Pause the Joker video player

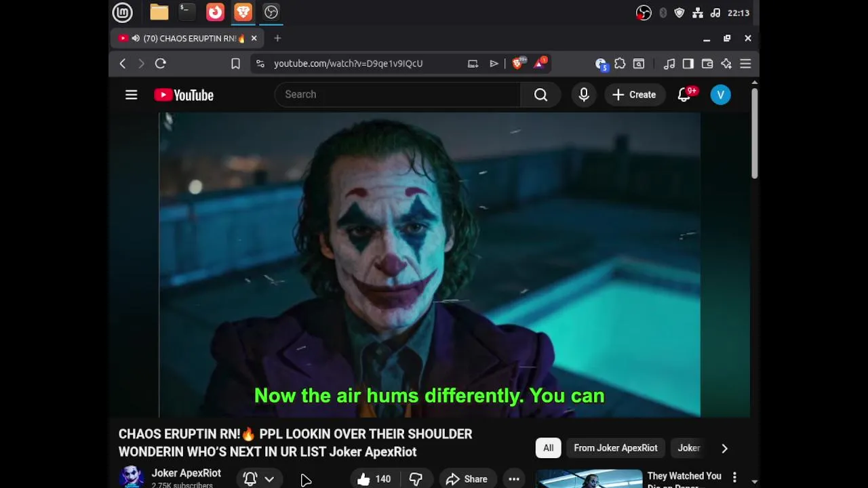[x=429, y=264]
